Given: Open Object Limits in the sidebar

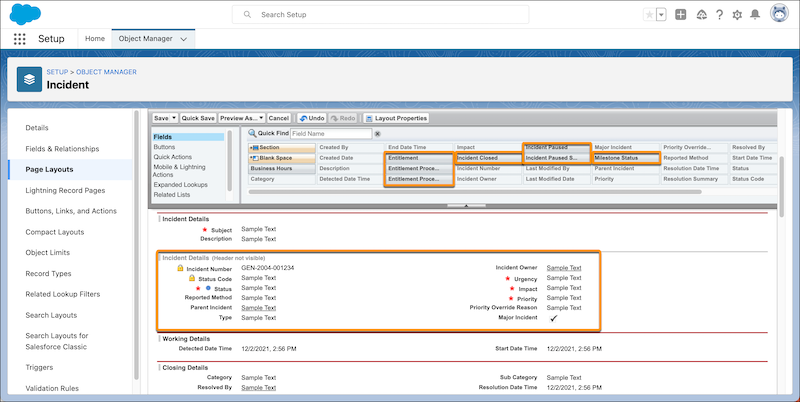Looking at the screenshot, I should (x=47, y=253).
